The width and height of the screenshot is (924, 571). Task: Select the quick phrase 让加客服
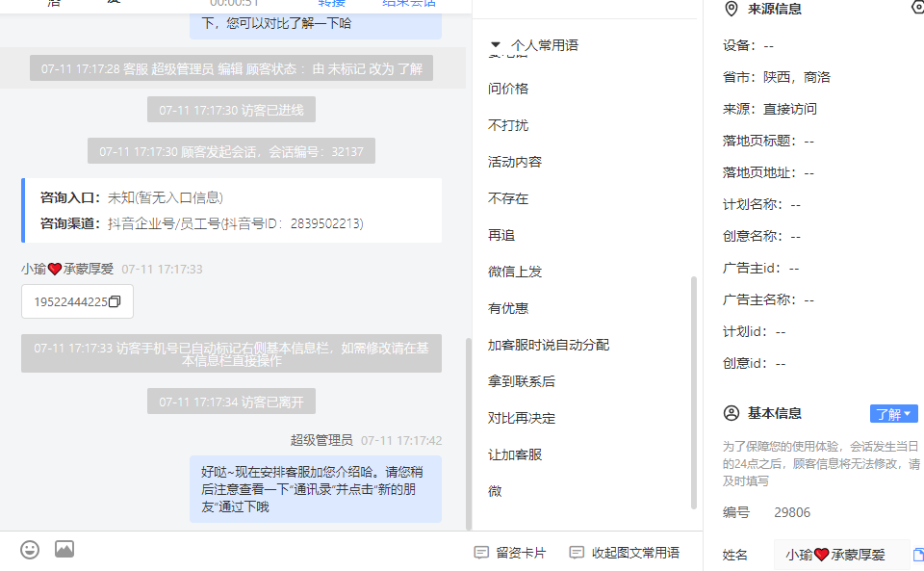(514, 454)
